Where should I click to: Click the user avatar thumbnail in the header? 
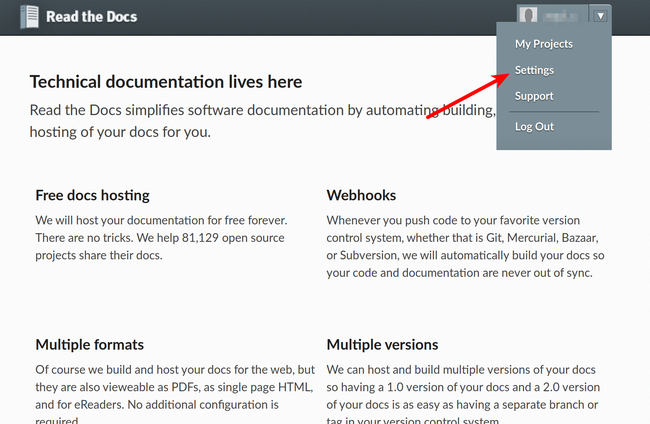coord(528,16)
